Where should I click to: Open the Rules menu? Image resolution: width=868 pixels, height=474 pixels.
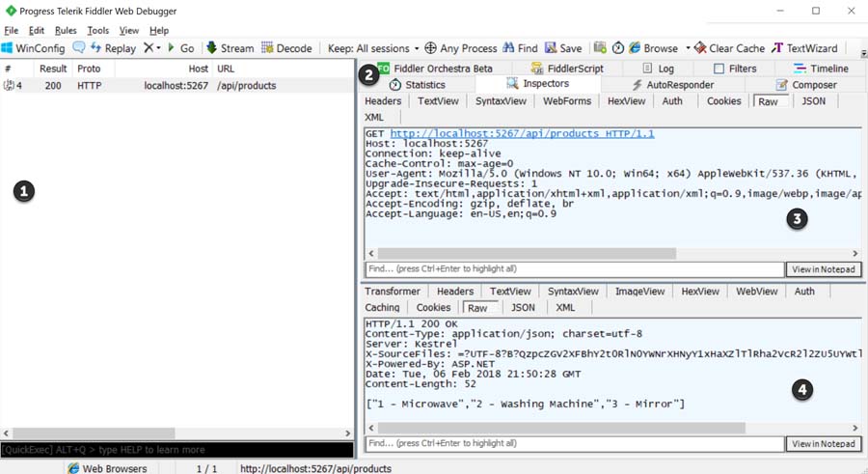(66, 31)
